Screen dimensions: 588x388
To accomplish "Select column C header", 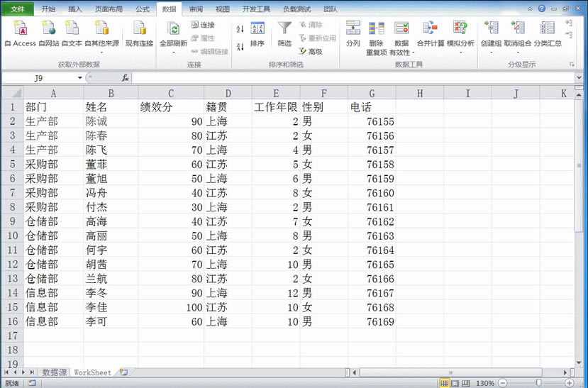I will (171, 93).
